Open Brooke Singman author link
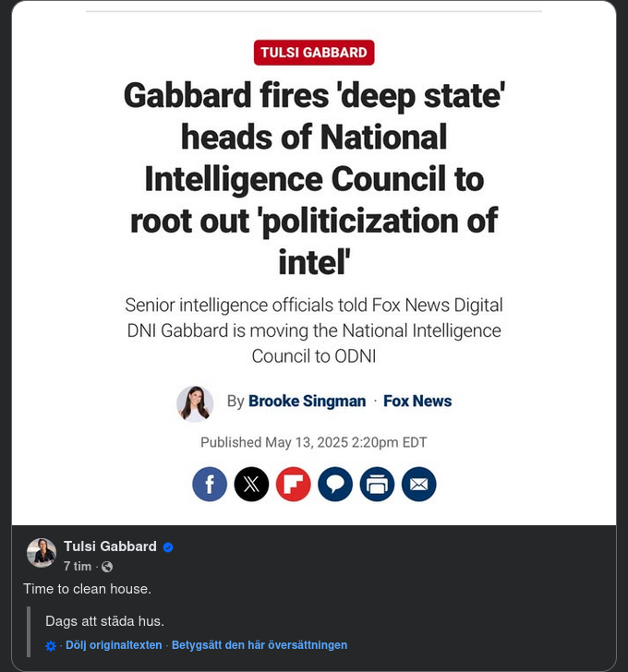The height and width of the screenshot is (672, 628). 307,401
